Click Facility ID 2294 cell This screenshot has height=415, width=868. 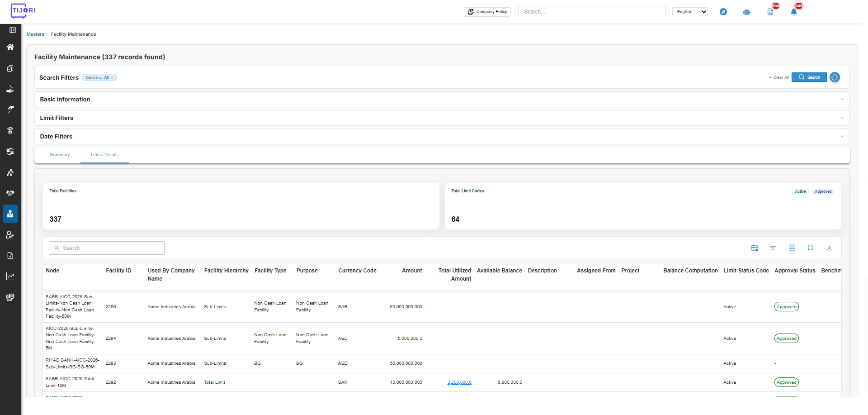(x=111, y=339)
